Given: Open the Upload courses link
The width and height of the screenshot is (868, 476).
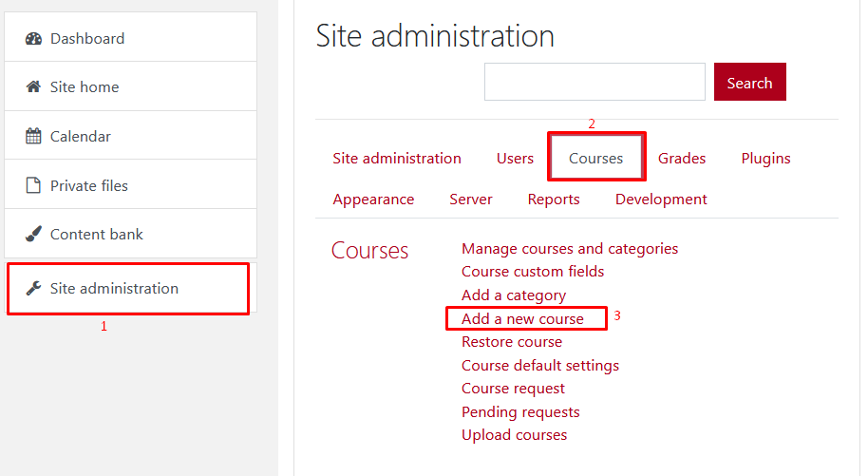Looking at the screenshot, I should coord(514,435).
